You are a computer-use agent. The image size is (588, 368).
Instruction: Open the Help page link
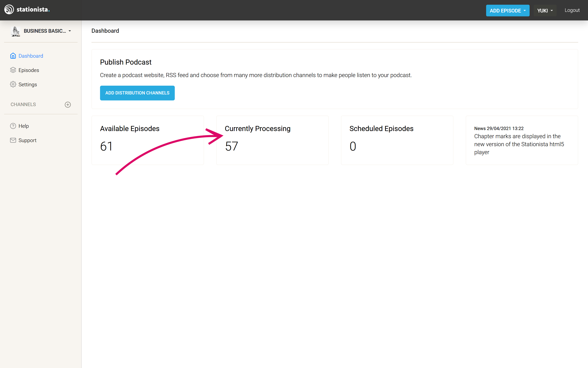[23, 126]
